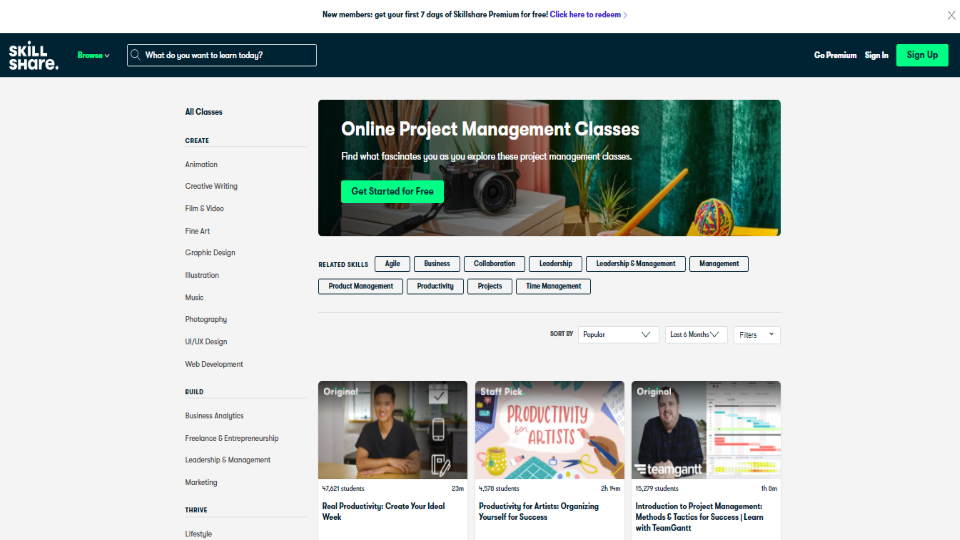Select Time Management skill tag

pyautogui.click(x=553, y=287)
